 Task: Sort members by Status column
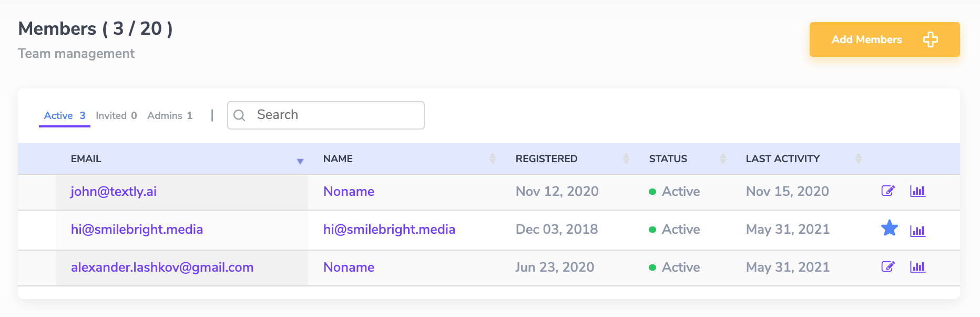(x=722, y=158)
